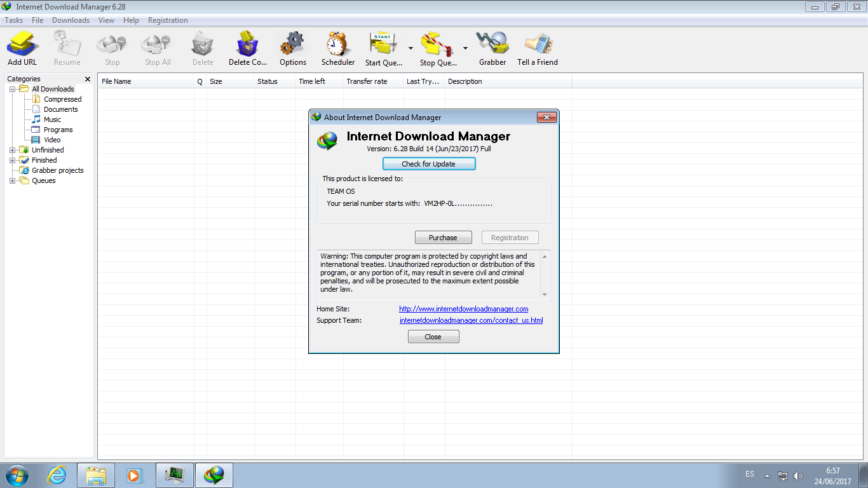Click the Add URL toolbar icon
Image resolution: width=868 pixels, height=488 pixels.
[22, 48]
